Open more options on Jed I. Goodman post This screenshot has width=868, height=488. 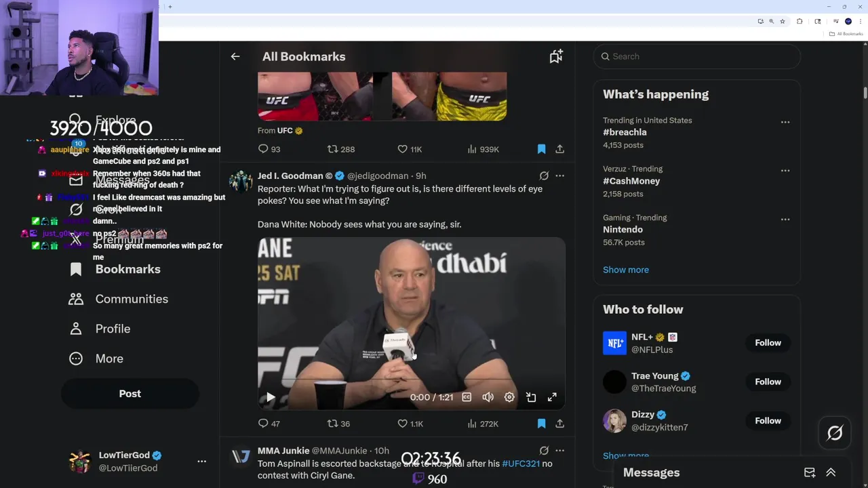559,176
